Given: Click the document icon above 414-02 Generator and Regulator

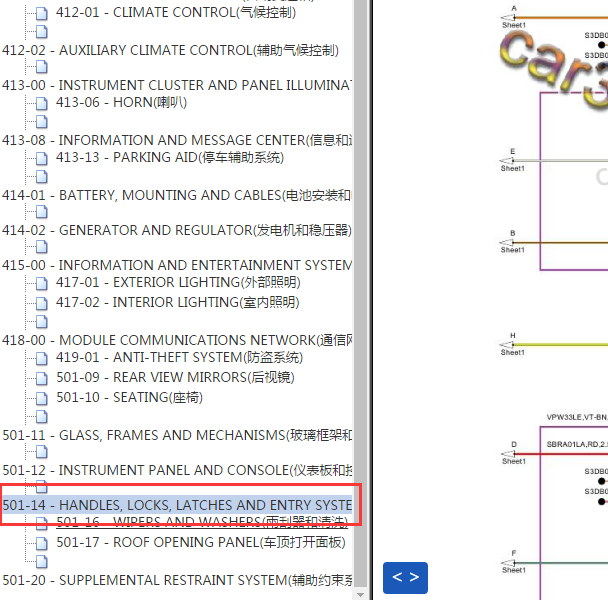Looking at the screenshot, I should [x=41, y=212].
